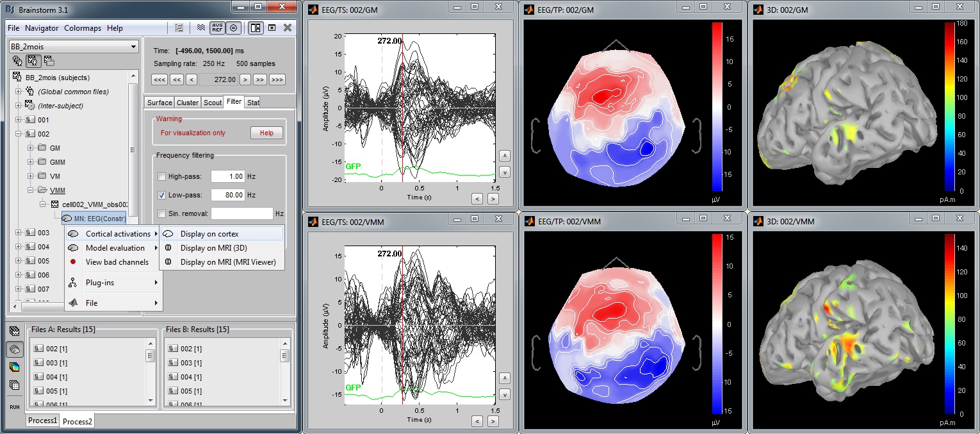Collapse subject 002 tree node
The height and width of the screenshot is (434, 980).
pyautogui.click(x=18, y=134)
